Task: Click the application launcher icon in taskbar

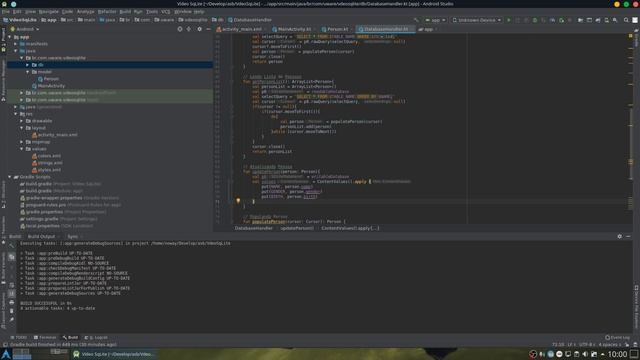Action: point(6,354)
